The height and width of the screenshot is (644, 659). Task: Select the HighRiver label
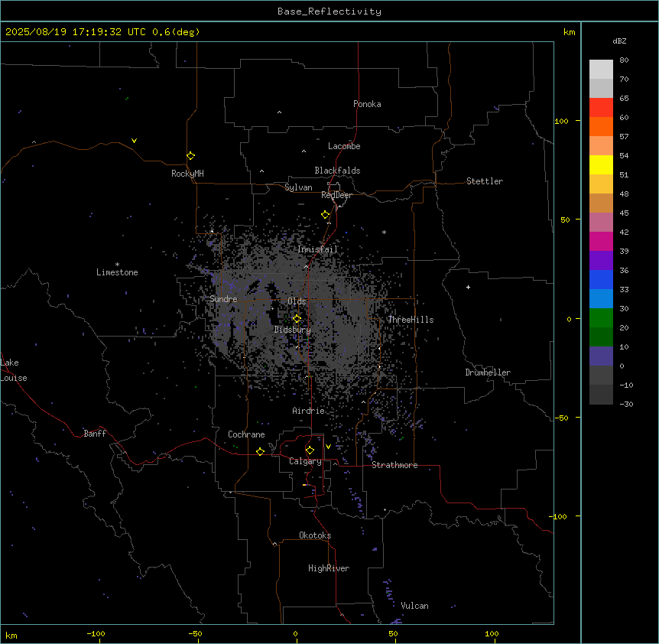[329, 568]
